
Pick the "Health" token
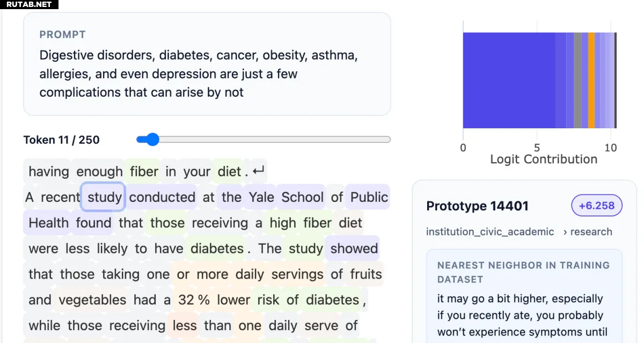click(48, 223)
